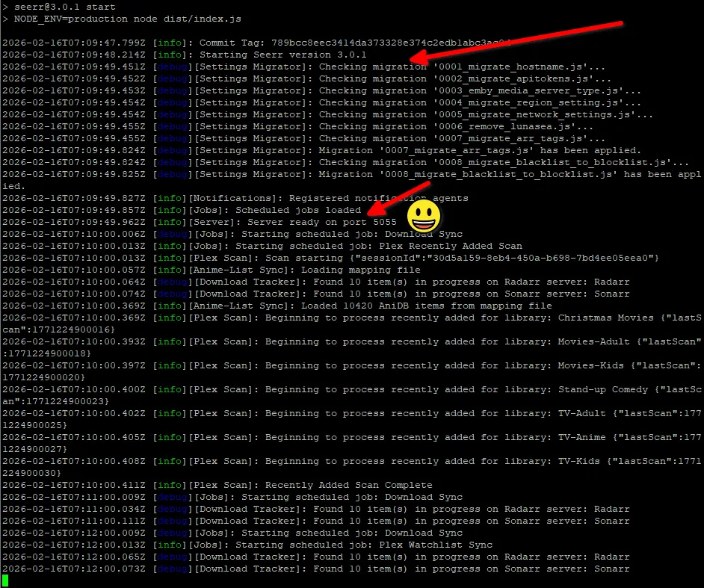Image resolution: width=704 pixels, height=588 pixels.
Task: Click 'TV-Adult' library name
Action: click(582, 413)
